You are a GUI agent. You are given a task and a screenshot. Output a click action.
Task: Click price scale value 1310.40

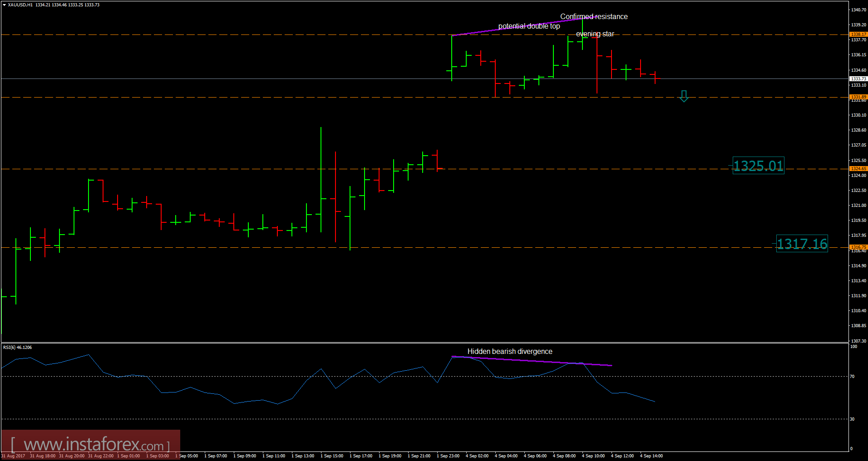click(858, 311)
